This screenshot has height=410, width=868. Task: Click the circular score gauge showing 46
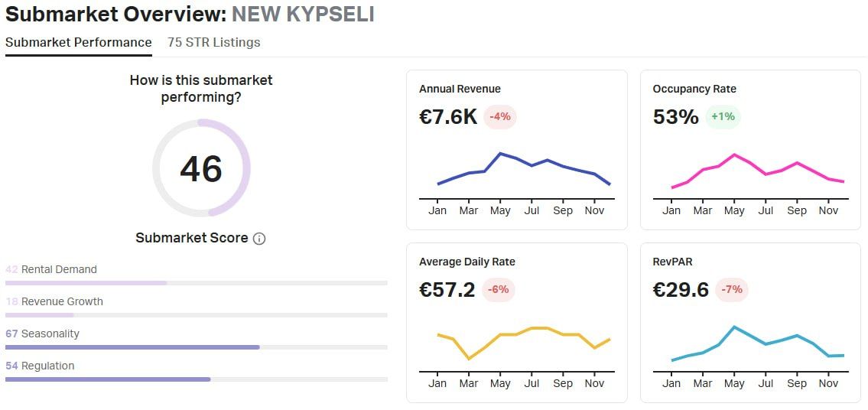pos(201,168)
